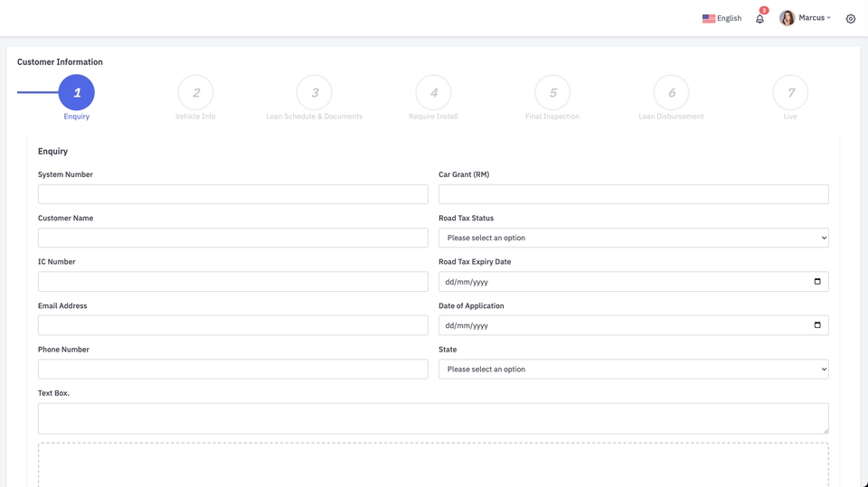Go to step 1 Enquiry
The height and width of the screenshot is (487, 868).
click(76, 92)
